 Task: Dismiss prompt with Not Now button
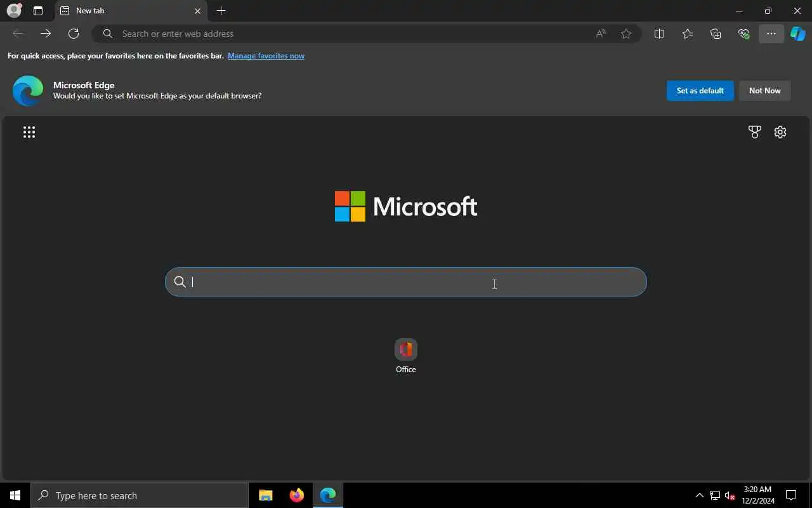click(x=765, y=91)
